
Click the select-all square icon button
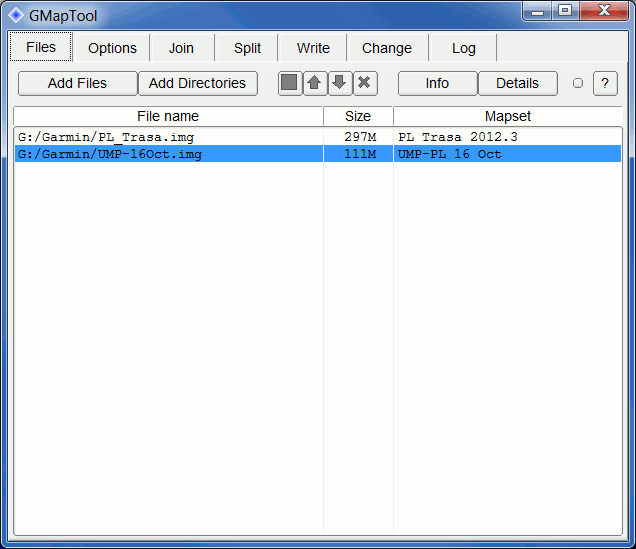point(290,84)
